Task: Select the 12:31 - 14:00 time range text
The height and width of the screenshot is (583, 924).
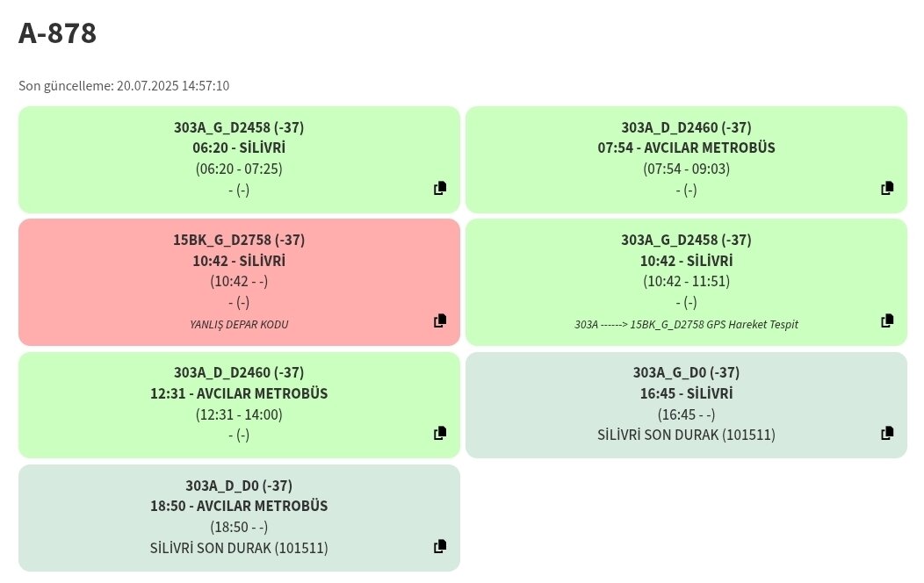Action: [239, 414]
